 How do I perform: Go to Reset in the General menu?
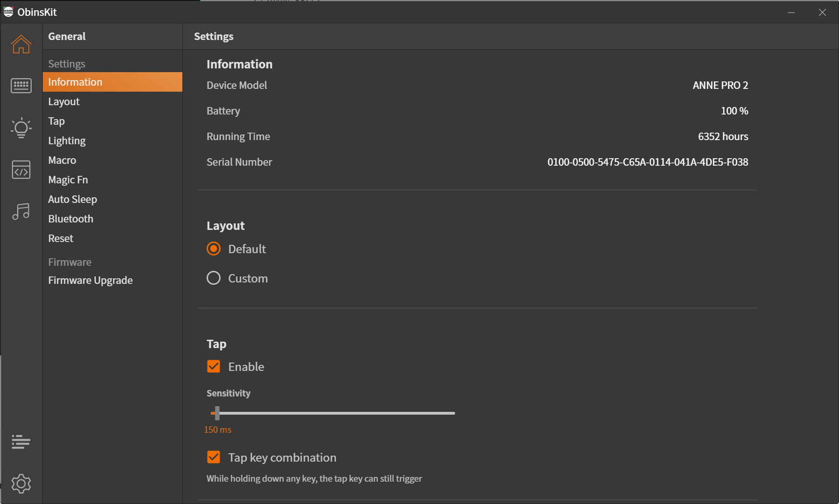113,238
